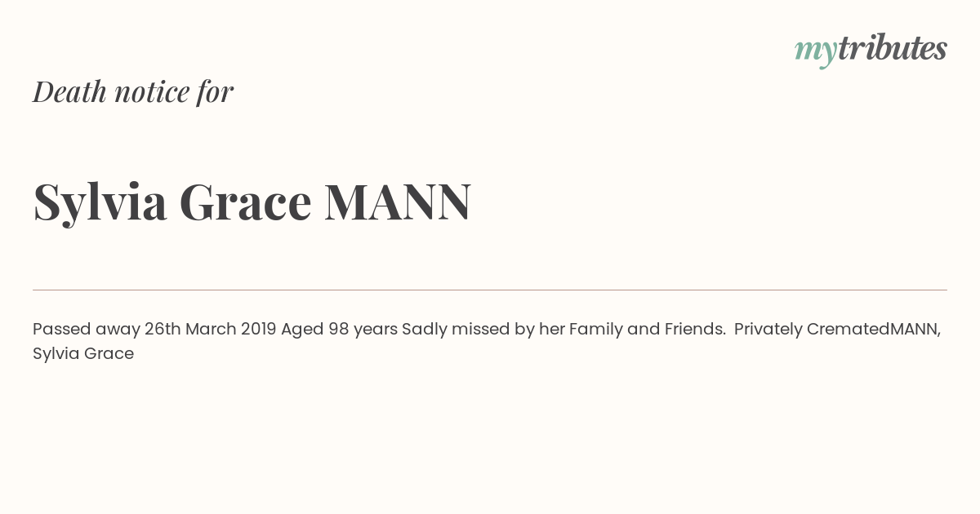
Task: Click "Sylvia Grace" on second notice line
Action: click(83, 354)
